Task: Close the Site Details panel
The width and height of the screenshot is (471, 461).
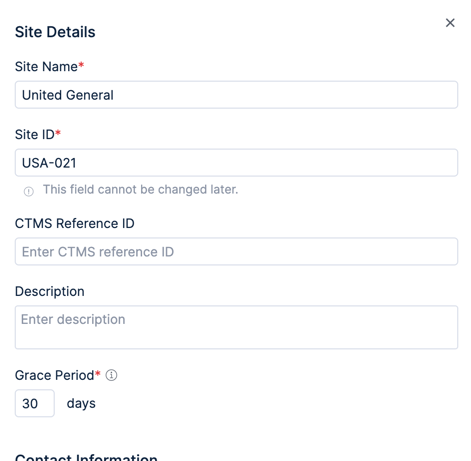Action: click(x=450, y=23)
